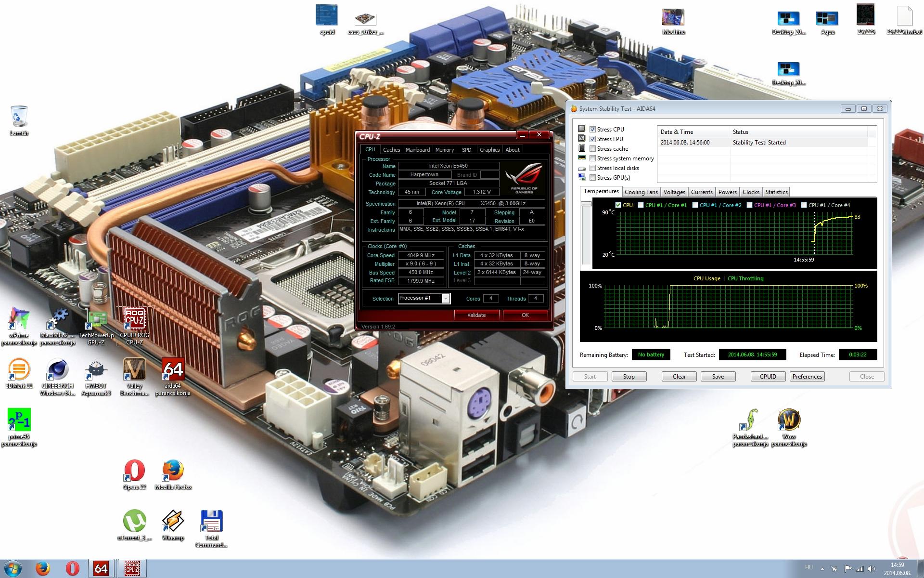Image resolution: width=924 pixels, height=578 pixels.
Task: Click Firefox icon in taskbar
Action: [43, 568]
